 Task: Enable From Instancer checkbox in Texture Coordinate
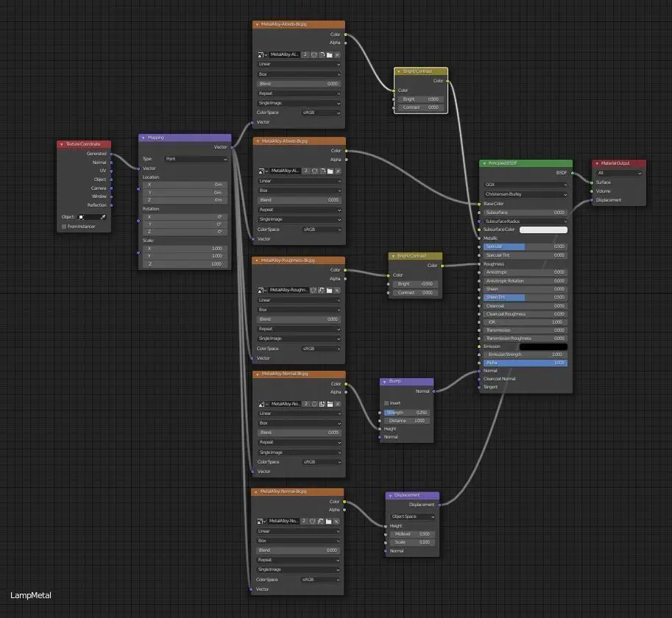[x=64, y=227]
